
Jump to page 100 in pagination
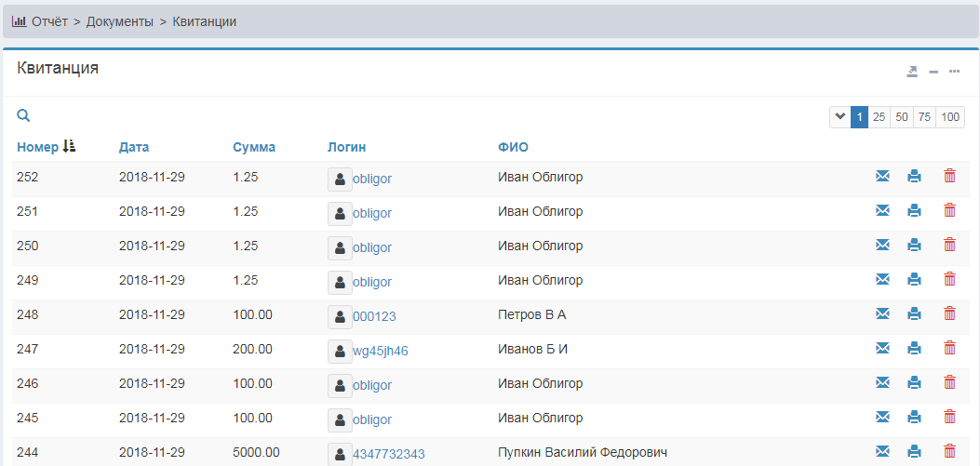pos(949,117)
